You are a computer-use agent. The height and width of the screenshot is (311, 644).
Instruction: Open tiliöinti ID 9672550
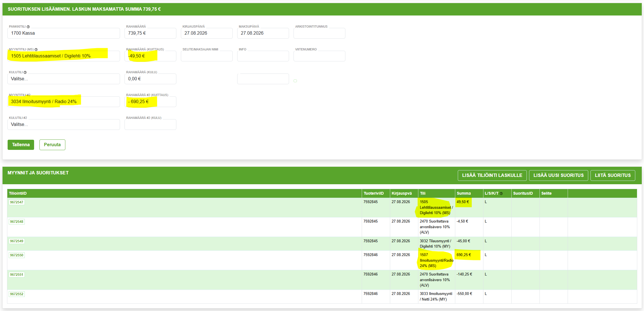pos(17,255)
